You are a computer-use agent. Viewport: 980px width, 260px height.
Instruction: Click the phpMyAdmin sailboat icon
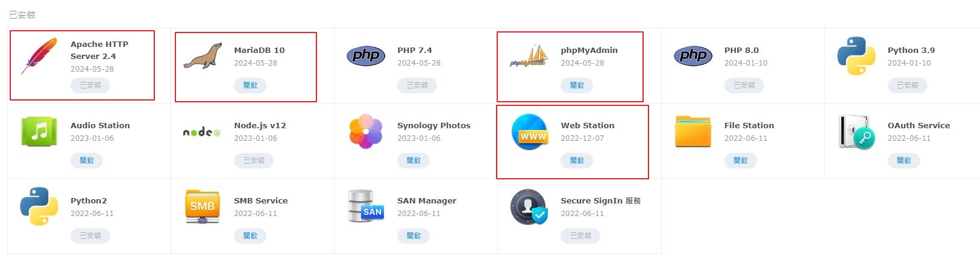click(529, 56)
